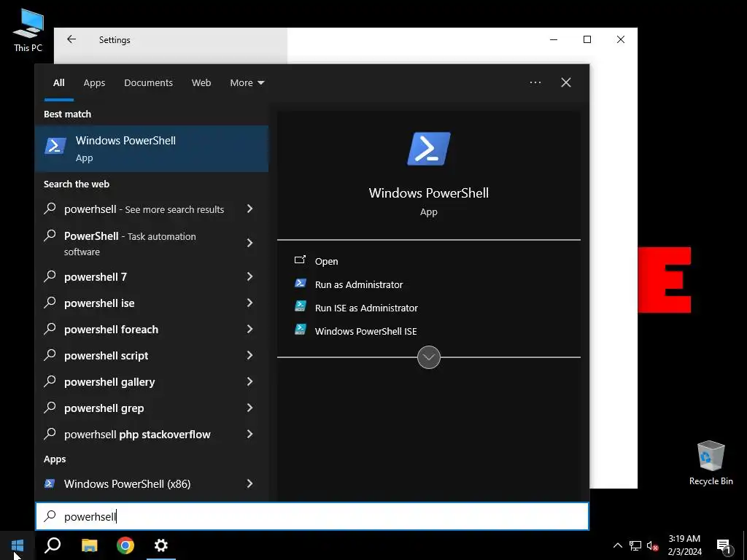Expand the 'powershell 7' suggestion arrow

(249, 276)
